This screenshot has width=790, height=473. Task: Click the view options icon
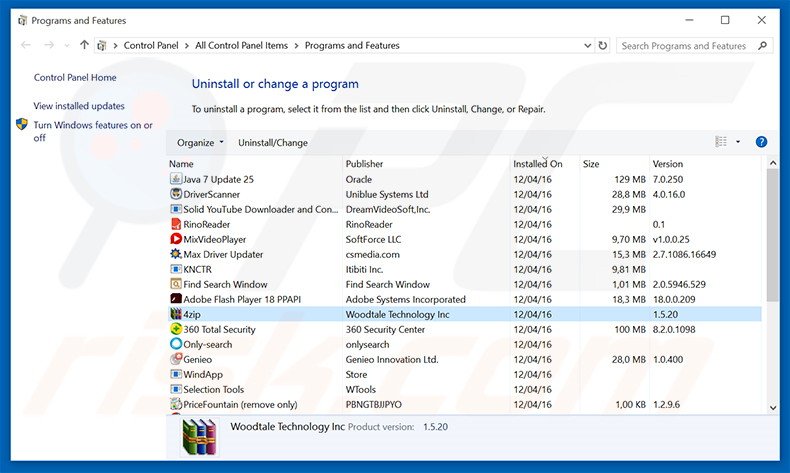coord(721,142)
